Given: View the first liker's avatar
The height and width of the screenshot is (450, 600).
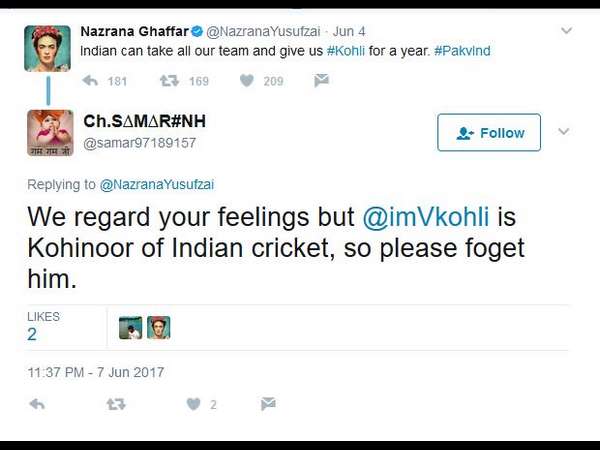Looking at the screenshot, I should tap(130, 327).
